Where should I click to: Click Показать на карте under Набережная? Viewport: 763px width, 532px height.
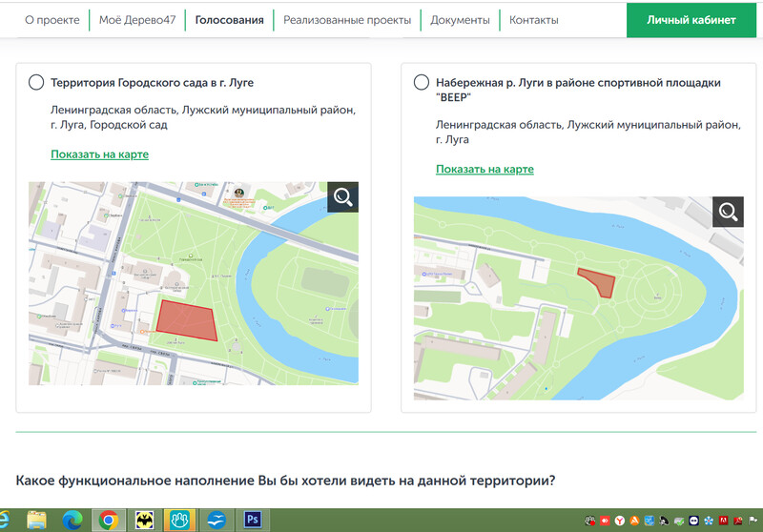coord(485,169)
